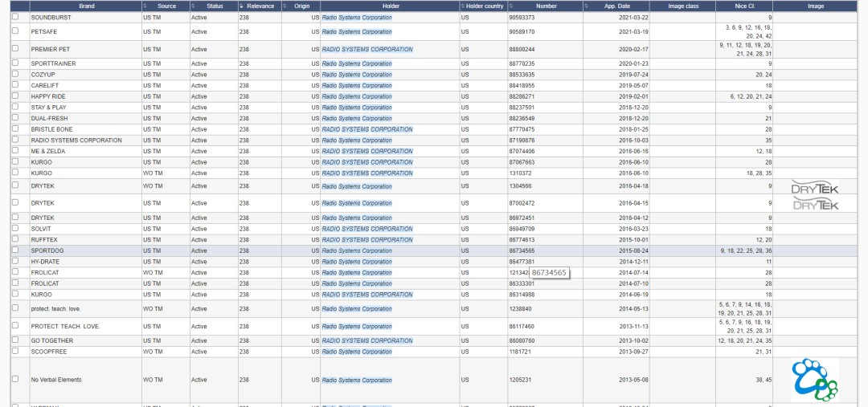Check the GO TOGETHER row checkbox
This screenshot has height=407, width=868.
15,340
